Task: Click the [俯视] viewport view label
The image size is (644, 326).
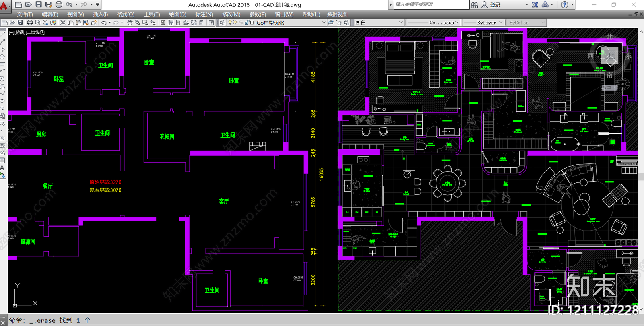Action: 20,32
